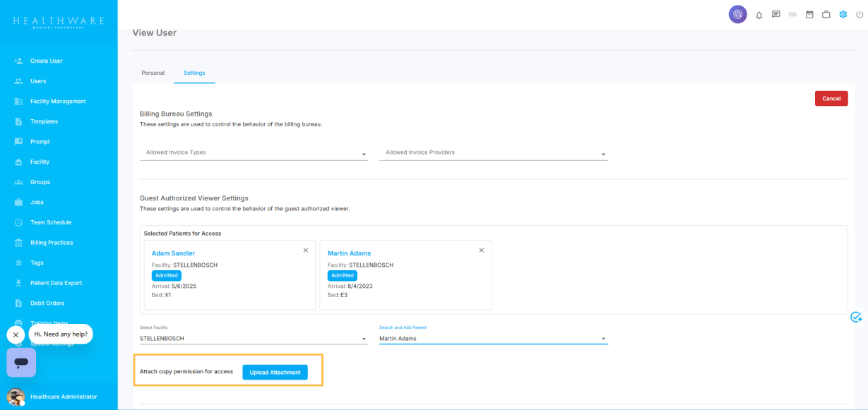Open the chat support widget button
The width and height of the screenshot is (868, 410).
click(x=21, y=362)
